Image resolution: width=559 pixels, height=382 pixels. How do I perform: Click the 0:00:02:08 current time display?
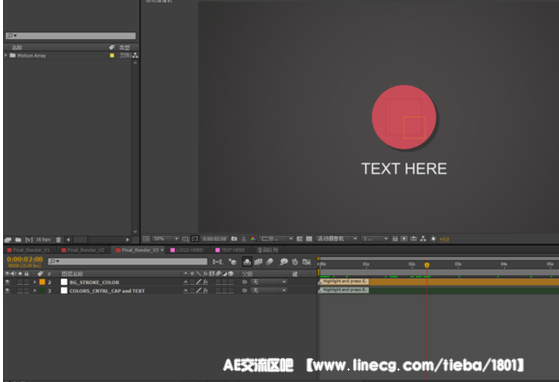click(x=25, y=259)
